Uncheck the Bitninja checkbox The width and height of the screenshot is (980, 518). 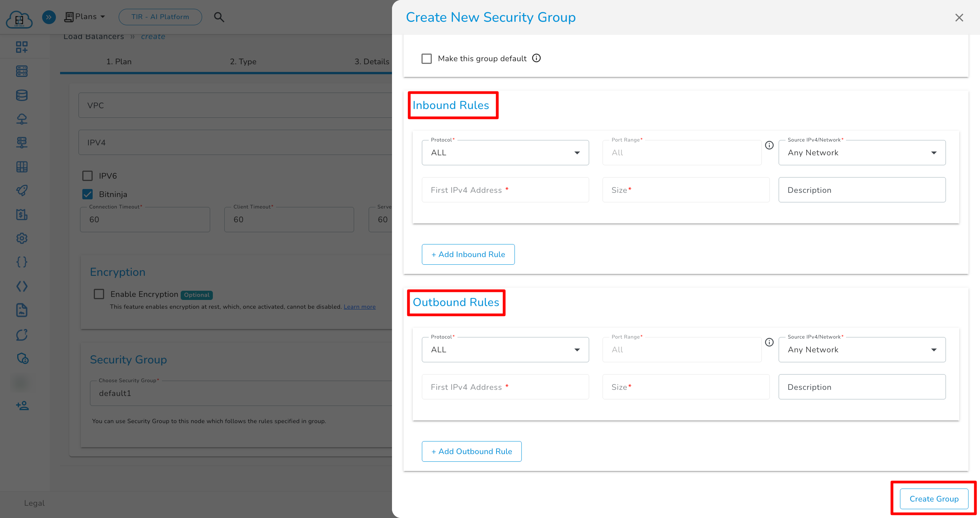pos(87,194)
